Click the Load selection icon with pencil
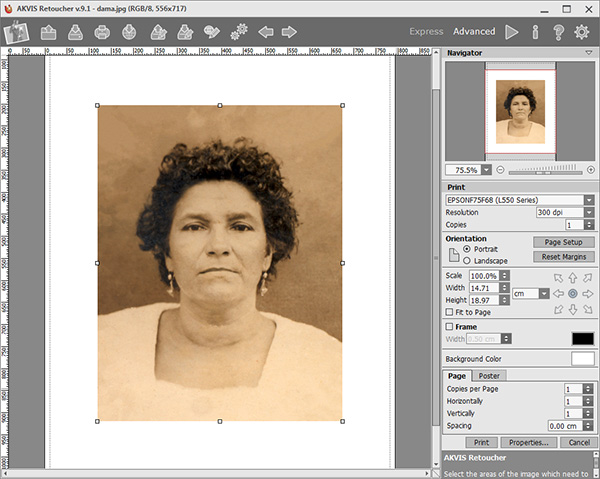The width and height of the screenshot is (600, 479). click(x=158, y=33)
